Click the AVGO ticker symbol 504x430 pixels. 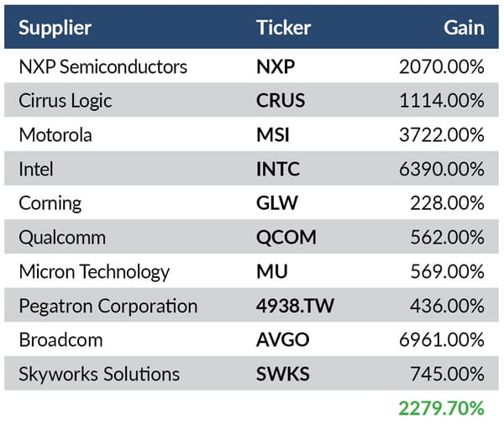(x=282, y=340)
